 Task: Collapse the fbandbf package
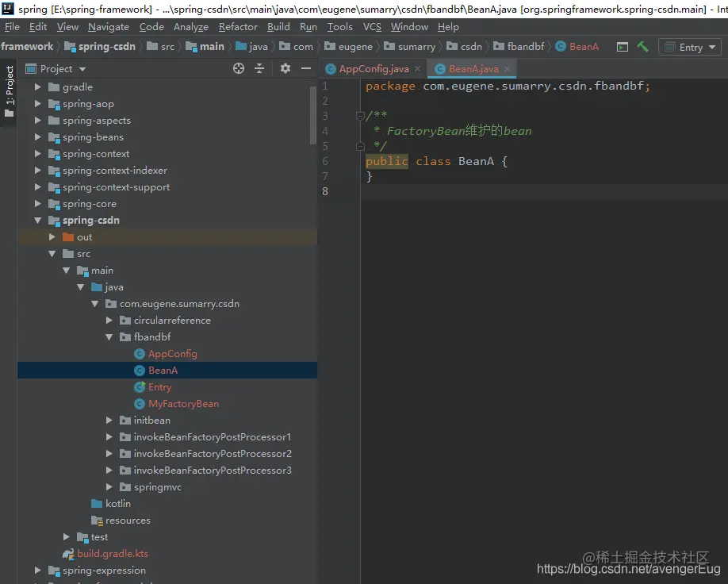coord(109,337)
